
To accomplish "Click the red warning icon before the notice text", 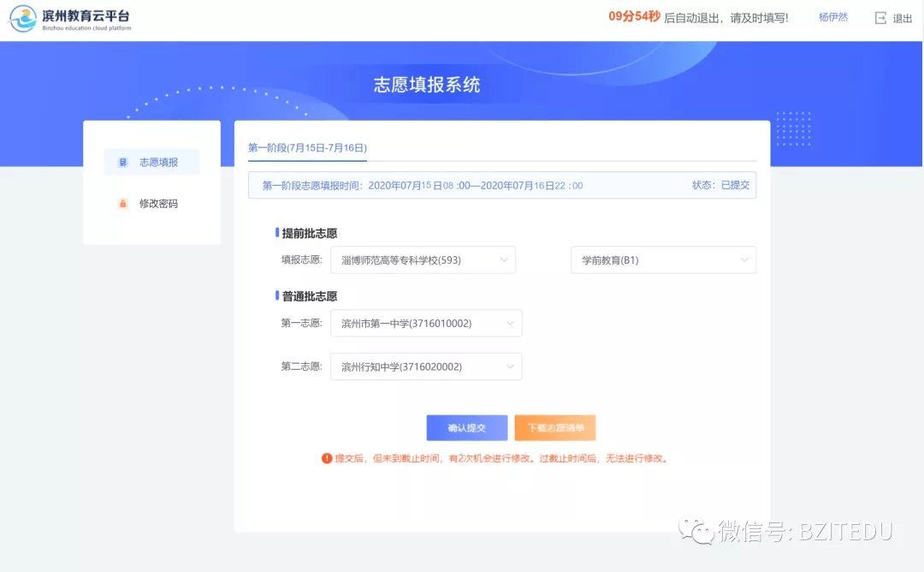I will tap(326, 458).
